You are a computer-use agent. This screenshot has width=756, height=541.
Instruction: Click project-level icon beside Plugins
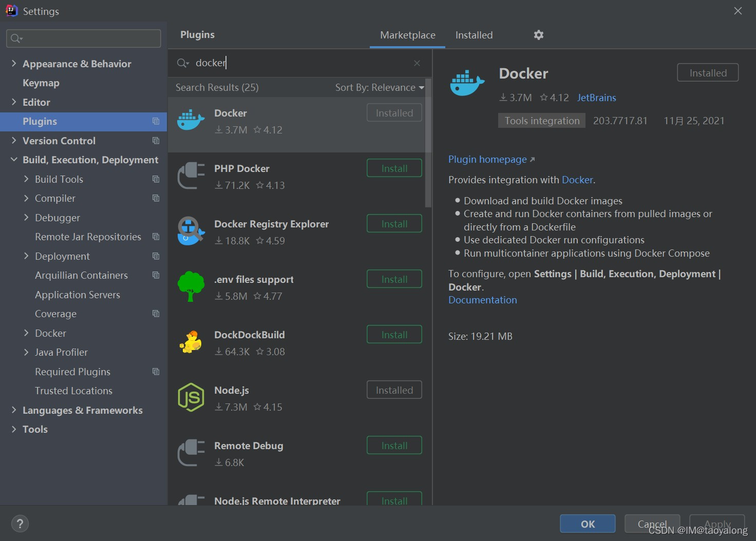click(x=156, y=121)
